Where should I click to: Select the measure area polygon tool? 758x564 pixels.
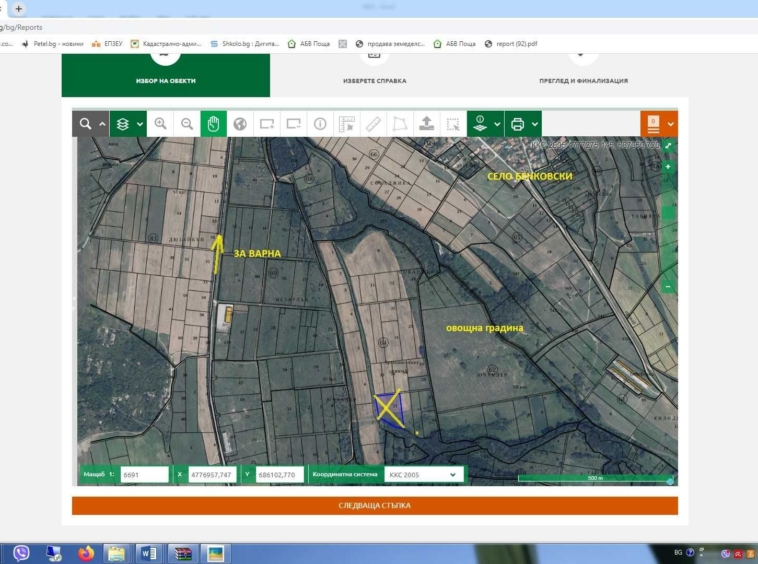(x=400, y=124)
